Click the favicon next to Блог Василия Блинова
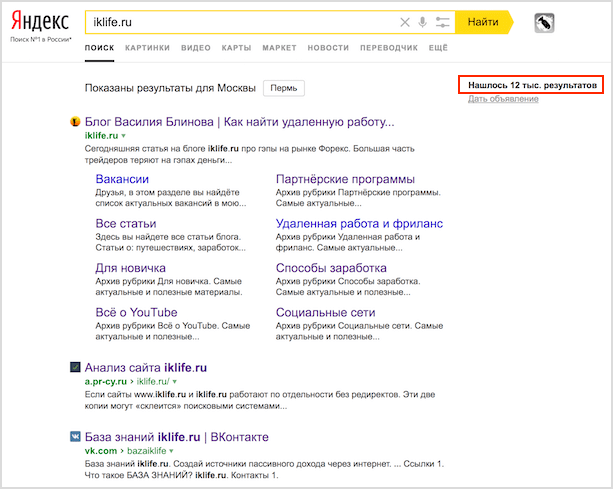 pyautogui.click(x=75, y=122)
